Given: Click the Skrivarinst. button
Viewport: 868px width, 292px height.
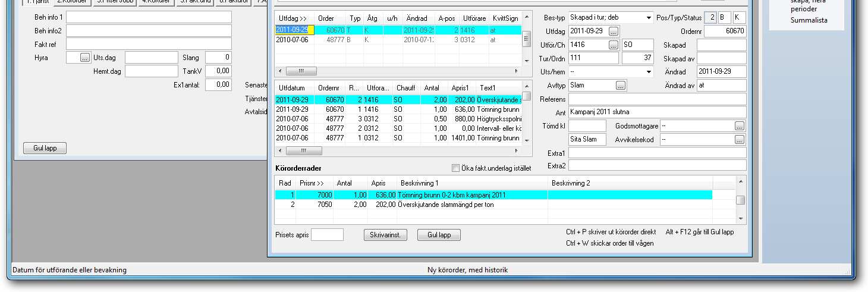Looking at the screenshot, I should pyautogui.click(x=385, y=235).
